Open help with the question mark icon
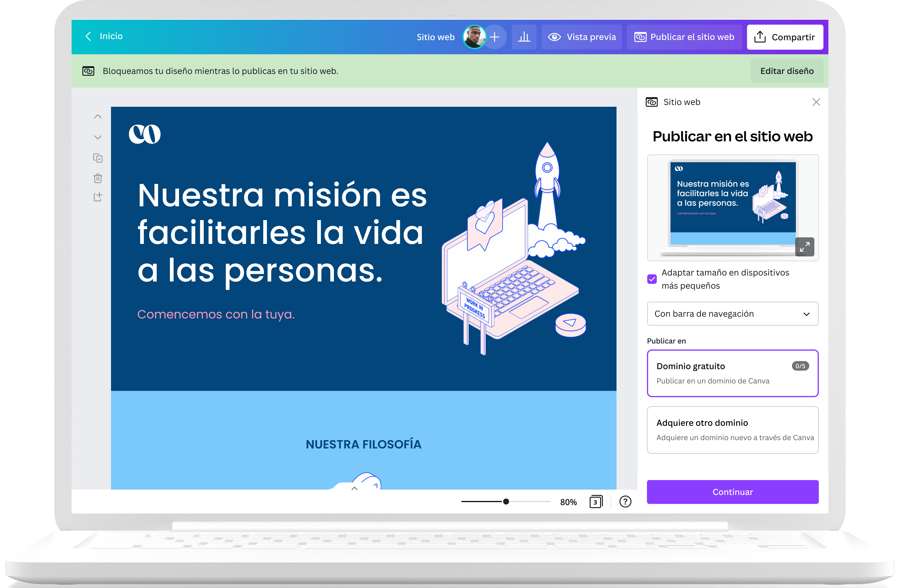 point(625,502)
